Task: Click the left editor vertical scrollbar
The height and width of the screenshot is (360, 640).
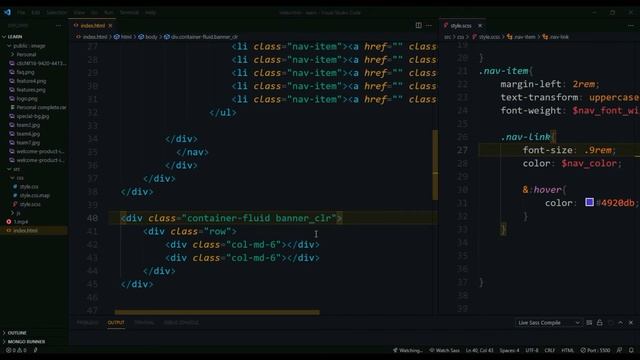Action: (435, 165)
